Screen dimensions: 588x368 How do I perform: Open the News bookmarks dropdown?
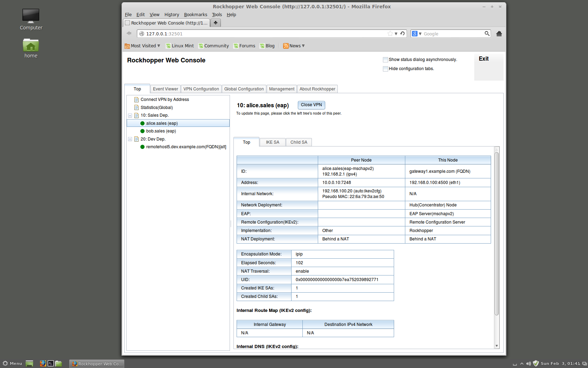coord(294,46)
